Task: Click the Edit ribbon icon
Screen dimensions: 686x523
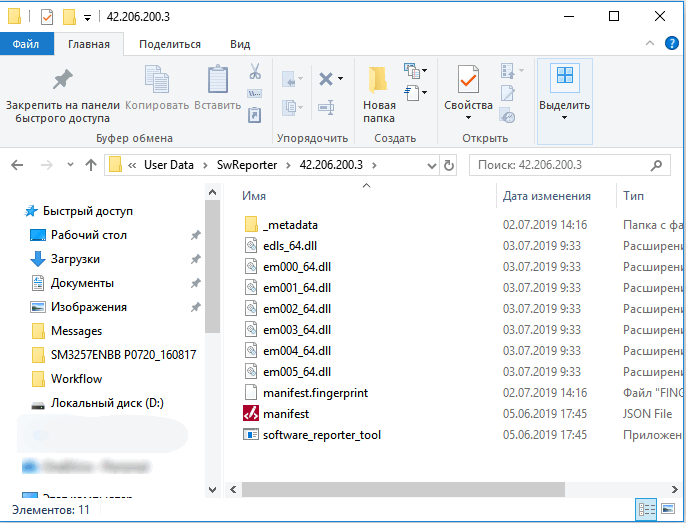Action: click(508, 93)
